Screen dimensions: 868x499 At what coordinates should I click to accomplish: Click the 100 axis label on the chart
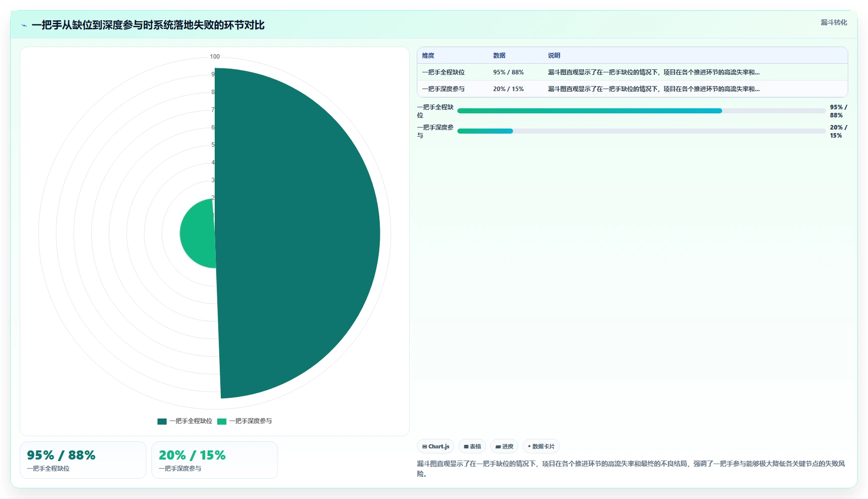[x=215, y=57]
